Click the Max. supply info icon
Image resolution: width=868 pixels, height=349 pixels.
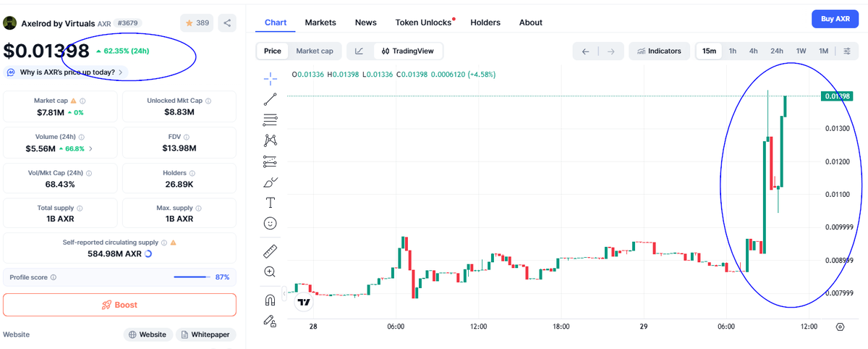(197, 209)
